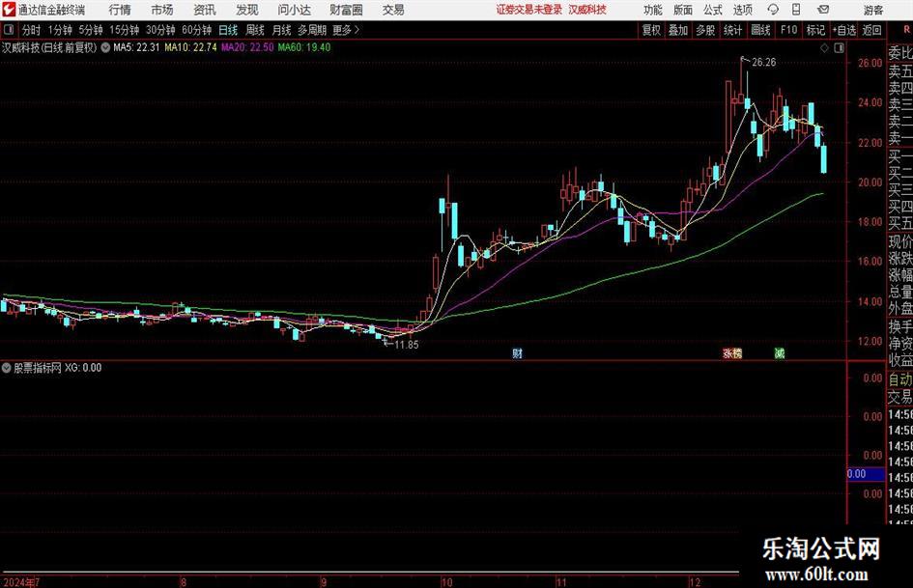Click the MA60: 19.40 indicator value

(x=304, y=47)
